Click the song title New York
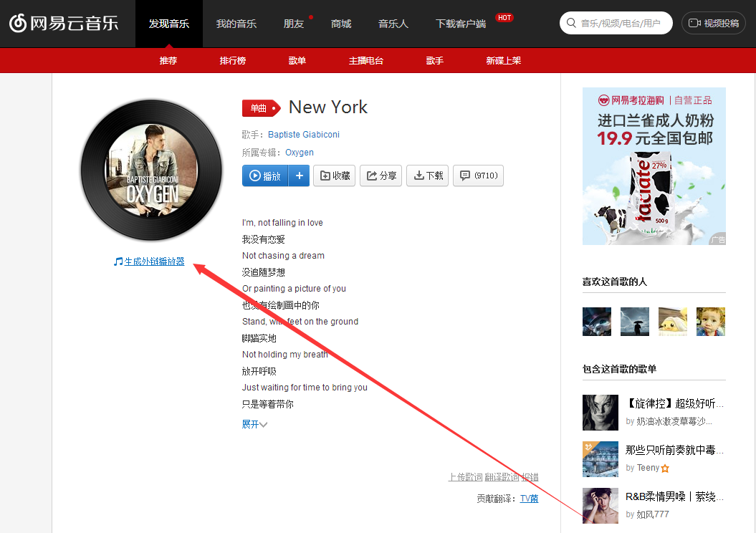 328,107
